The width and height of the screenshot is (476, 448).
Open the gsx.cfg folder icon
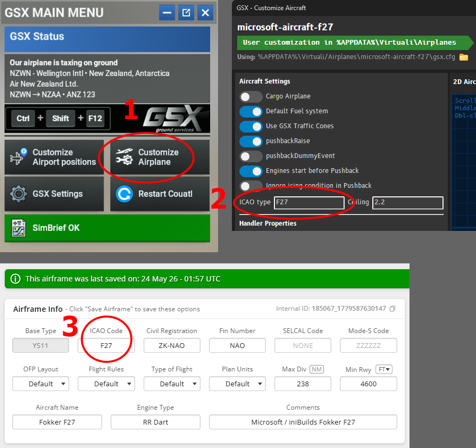pyautogui.click(x=464, y=57)
